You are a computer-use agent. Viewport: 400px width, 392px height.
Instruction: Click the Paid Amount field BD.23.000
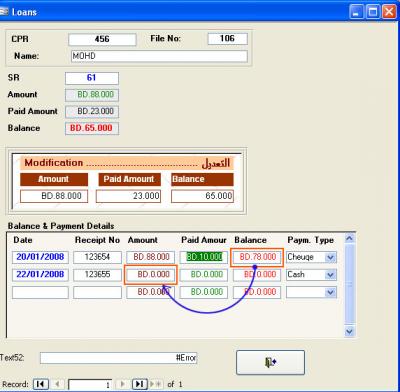pos(92,111)
